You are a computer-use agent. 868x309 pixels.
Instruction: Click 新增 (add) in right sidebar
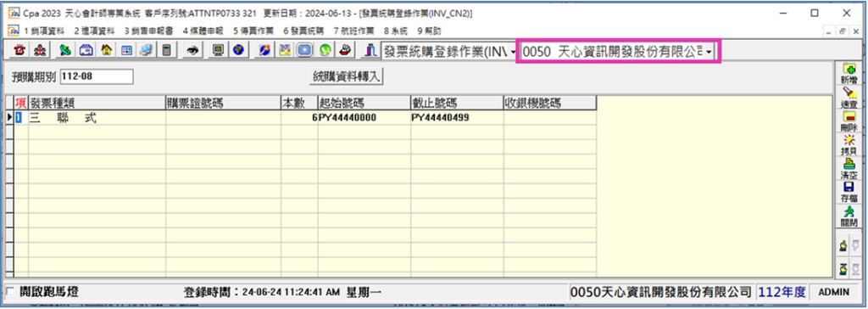[x=849, y=73]
